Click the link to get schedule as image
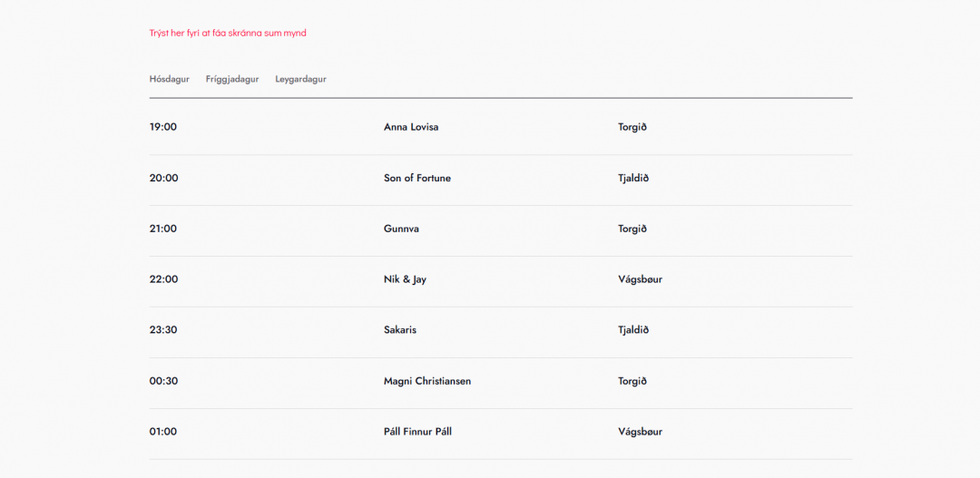This screenshot has width=980, height=478. (x=228, y=34)
